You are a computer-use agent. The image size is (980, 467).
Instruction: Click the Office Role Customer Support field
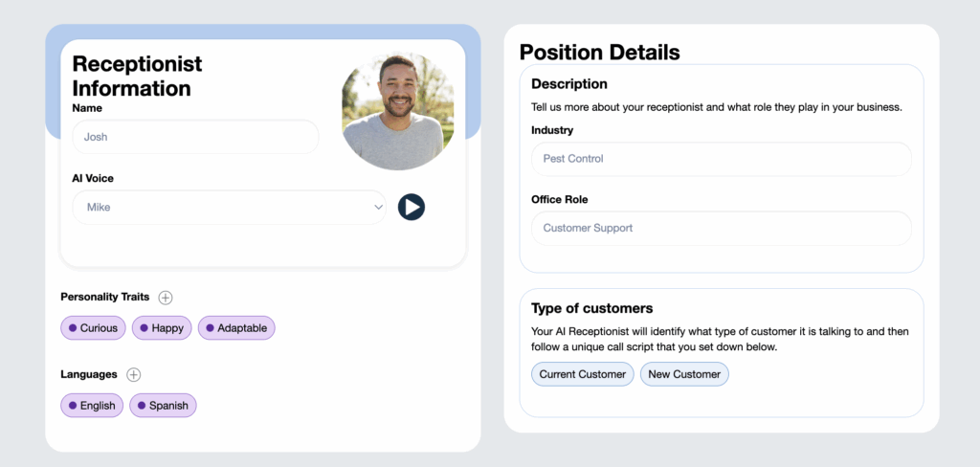click(722, 228)
